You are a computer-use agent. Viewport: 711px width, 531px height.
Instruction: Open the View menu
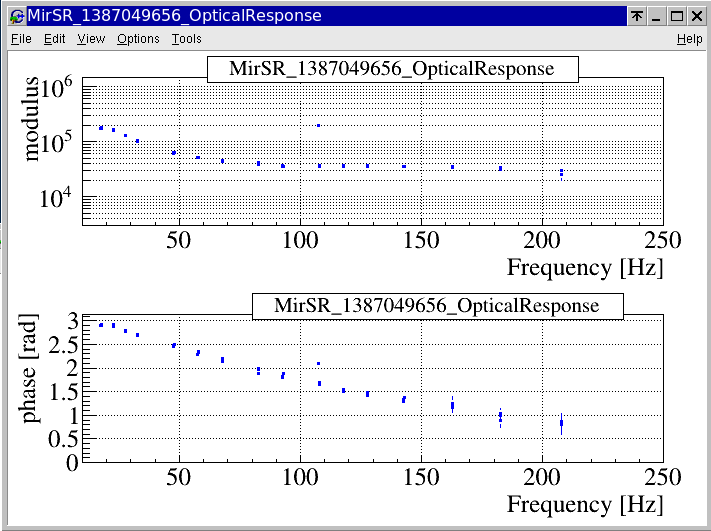click(x=91, y=39)
